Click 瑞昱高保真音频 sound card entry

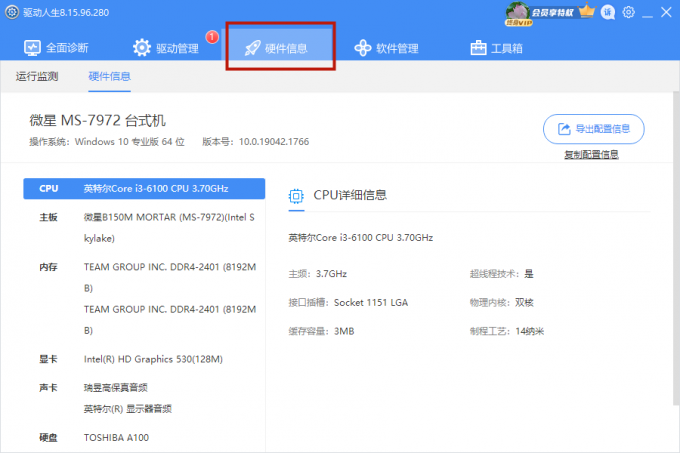[115, 388]
